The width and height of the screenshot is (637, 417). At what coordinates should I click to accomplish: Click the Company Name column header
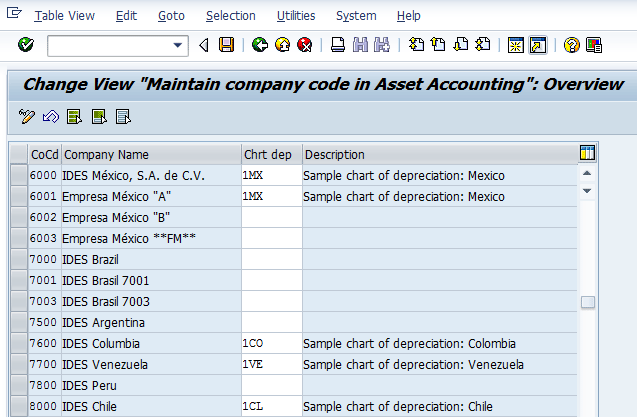pyautogui.click(x=150, y=154)
